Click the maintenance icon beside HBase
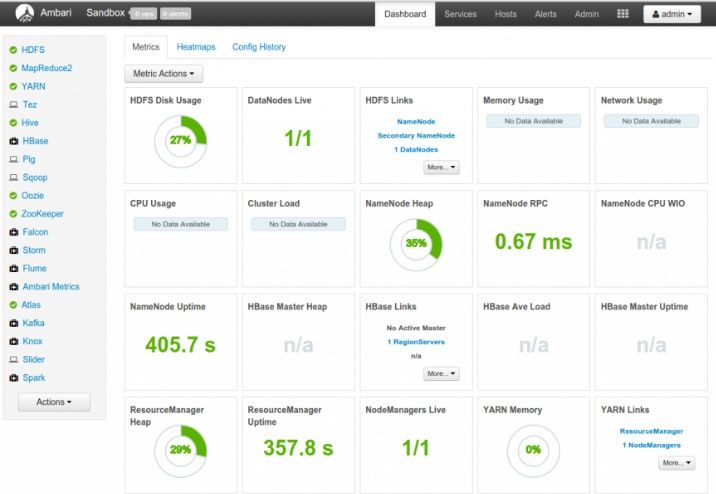The height and width of the screenshot is (494, 716). click(14, 141)
